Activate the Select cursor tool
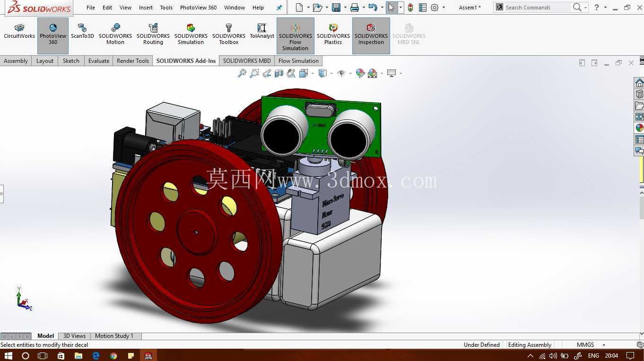This screenshot has width=644, height=361. point(391,7)
